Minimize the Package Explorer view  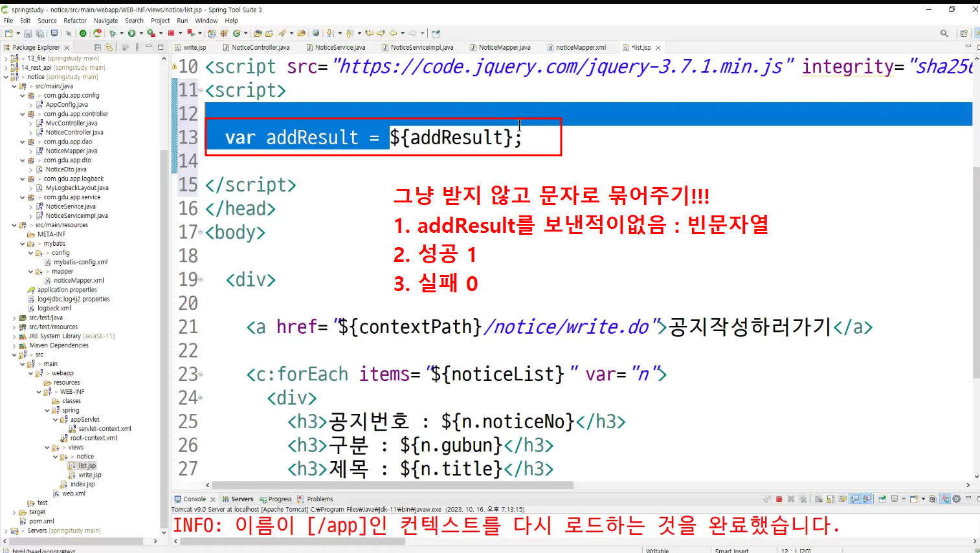pyautogui.click(x=149, y=47)
